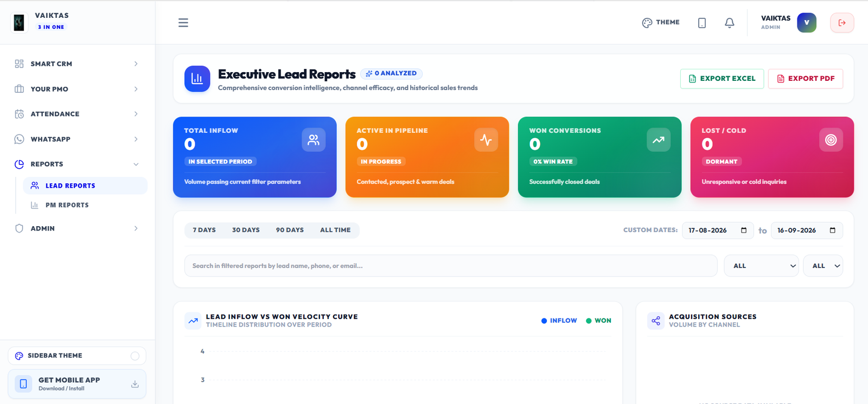Click the people icon on Total Inflow card
This screenshot has width=868, height=404.
(x=314, y=140)
